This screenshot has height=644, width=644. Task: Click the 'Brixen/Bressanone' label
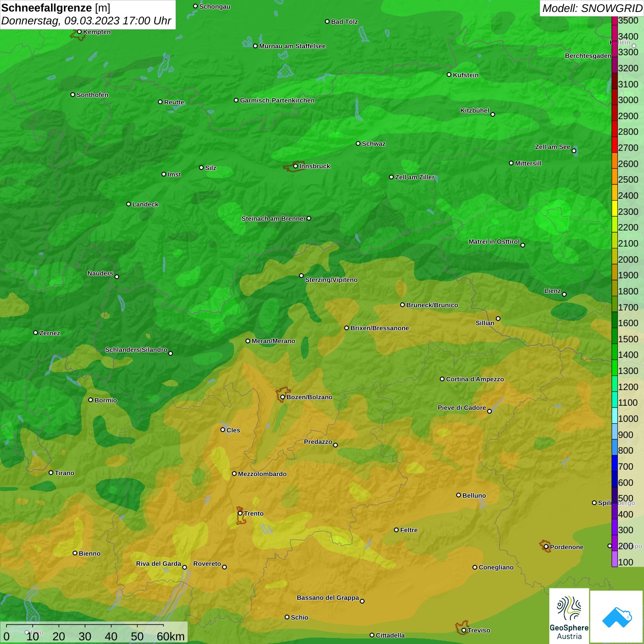(x=380, y=328)
